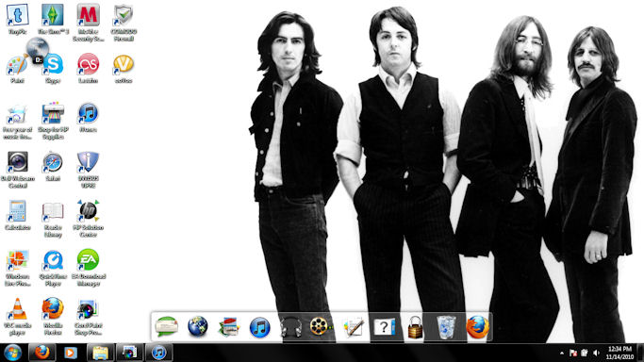
Task: Select the VLC media player cone icon
Action: click(18, 316)
